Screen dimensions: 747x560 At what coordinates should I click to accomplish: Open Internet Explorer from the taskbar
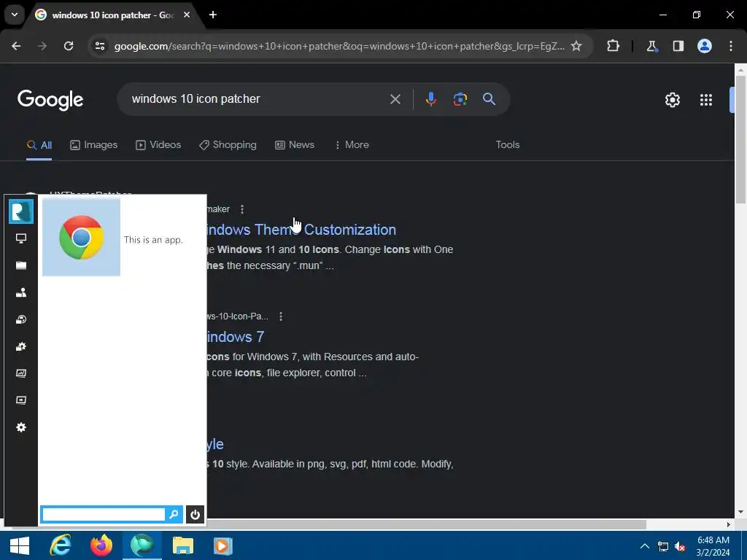click(x=60, y=545)
